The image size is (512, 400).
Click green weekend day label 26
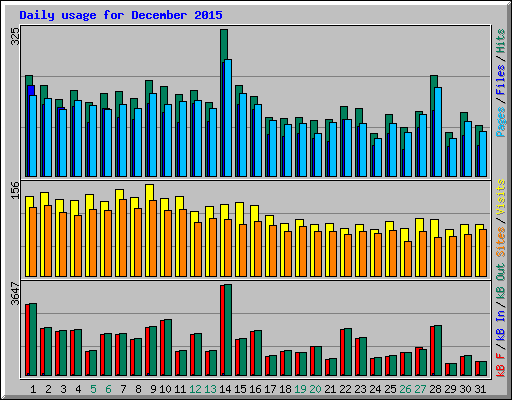coord(405,389)
